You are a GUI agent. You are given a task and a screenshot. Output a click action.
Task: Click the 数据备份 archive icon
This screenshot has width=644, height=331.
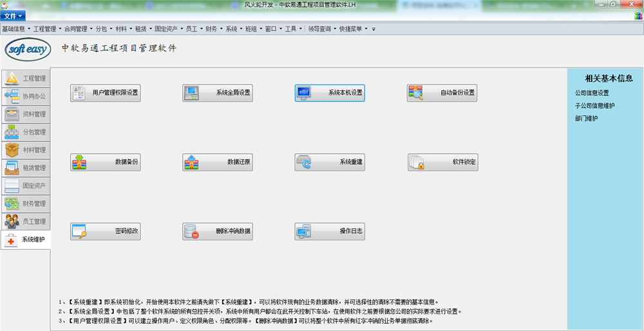(79, 162)
